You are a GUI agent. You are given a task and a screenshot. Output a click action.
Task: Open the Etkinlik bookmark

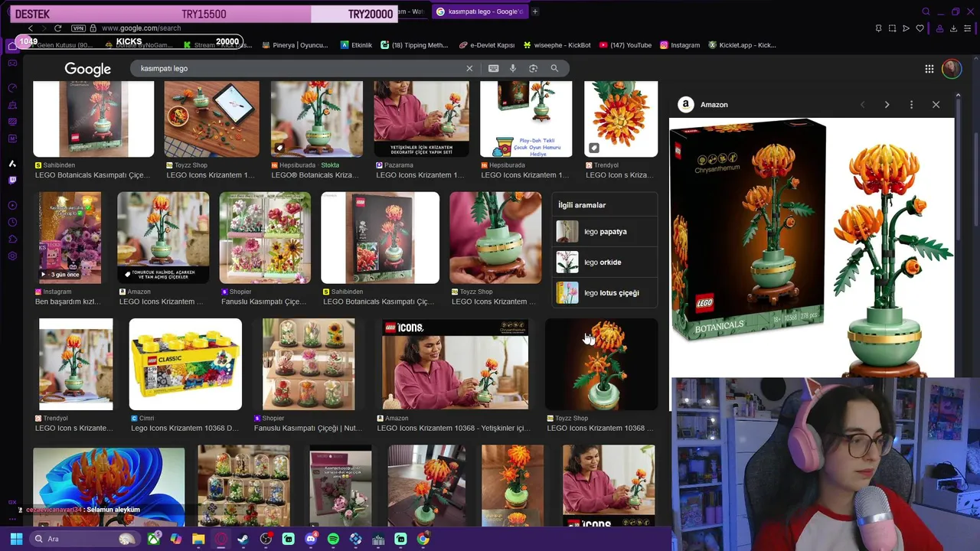tap(356, 45)
